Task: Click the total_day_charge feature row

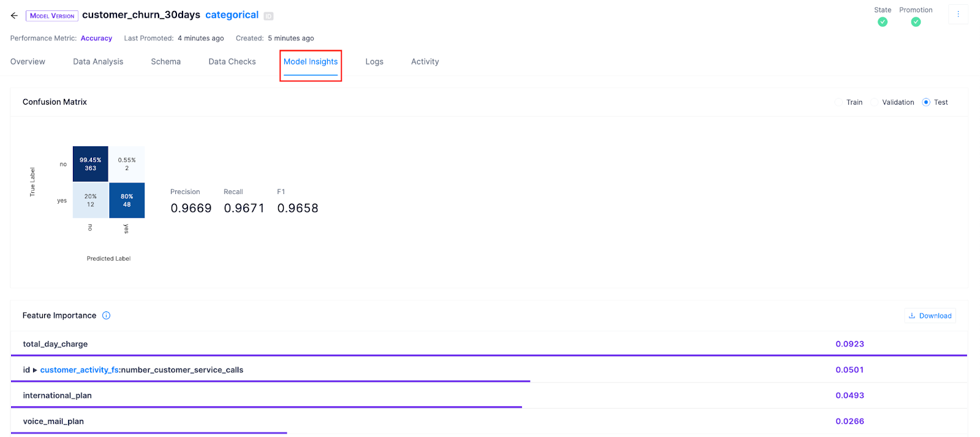Action: tap(55, 344)
